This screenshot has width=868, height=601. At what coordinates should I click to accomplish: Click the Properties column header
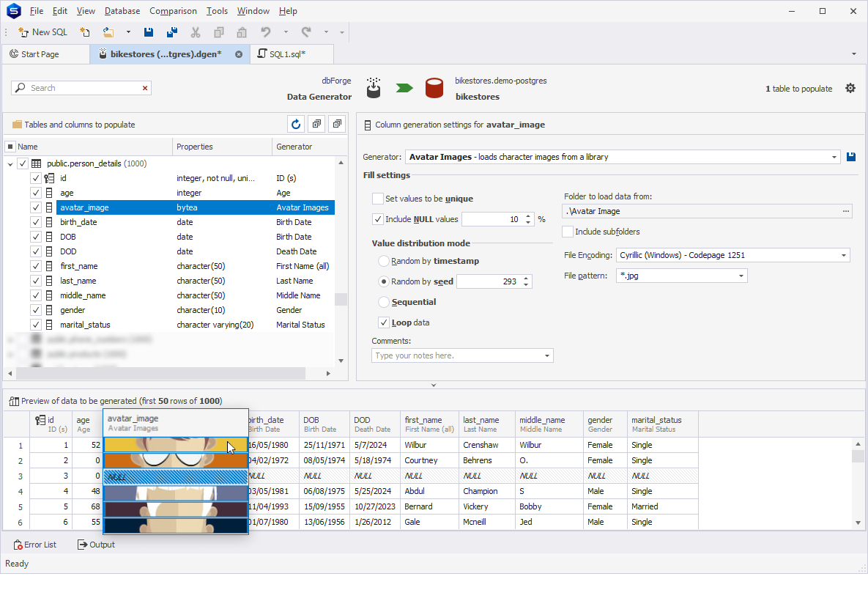click(x=222, y=147)
